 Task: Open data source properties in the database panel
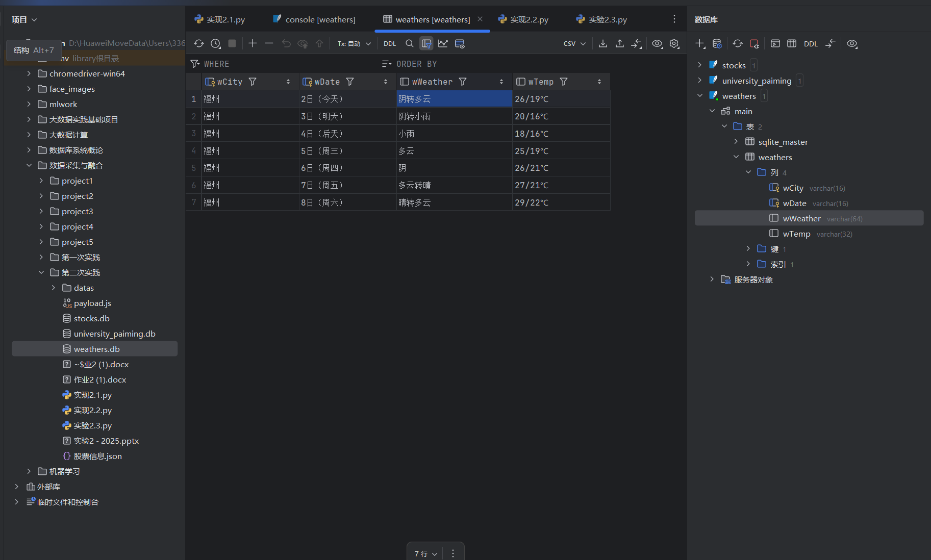[x=717, y=44]
